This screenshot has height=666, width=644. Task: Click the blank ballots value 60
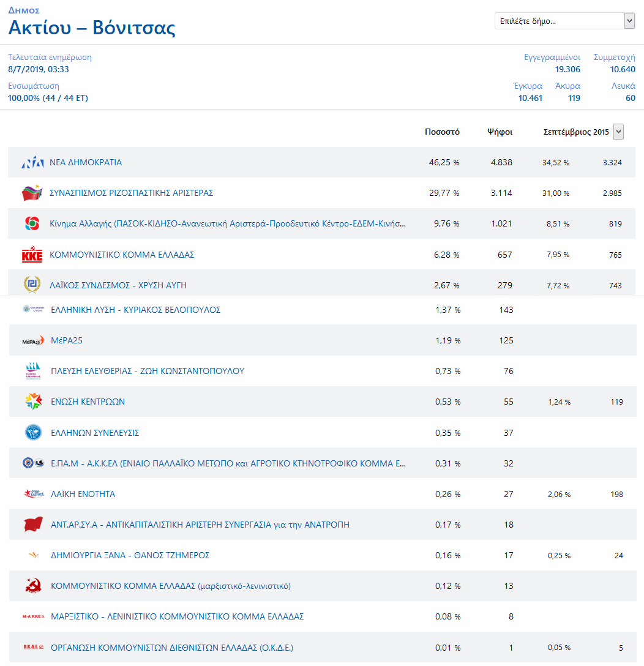click(631, 98)
